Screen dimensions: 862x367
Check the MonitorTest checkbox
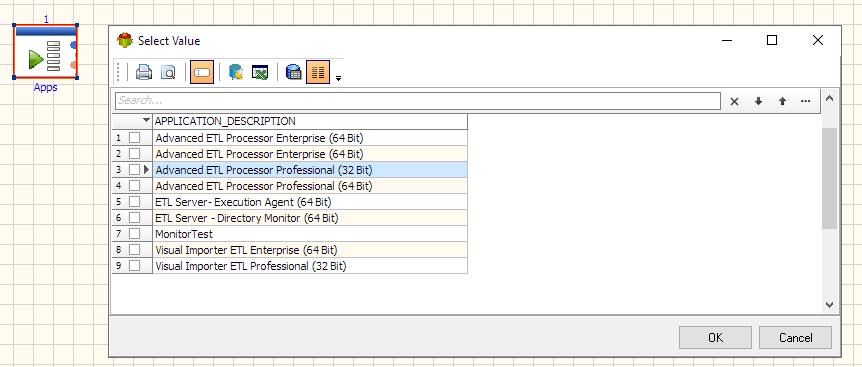(x=134, y=233)
